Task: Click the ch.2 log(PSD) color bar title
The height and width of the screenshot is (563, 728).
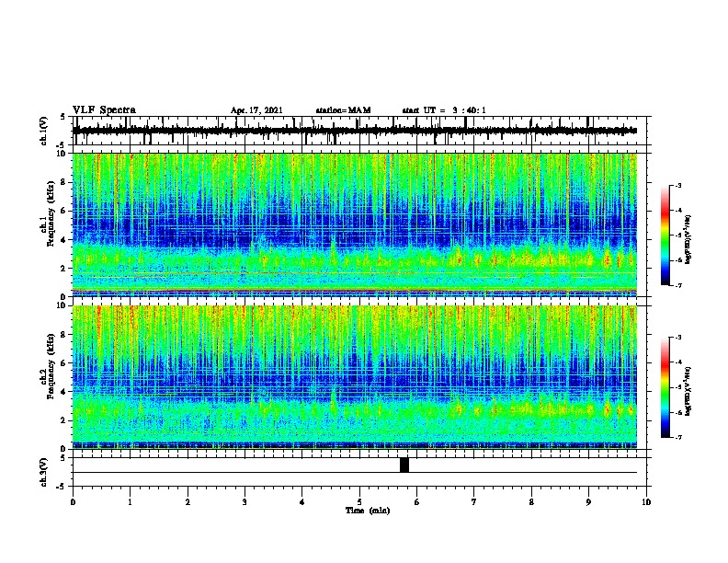Action: 688,391
